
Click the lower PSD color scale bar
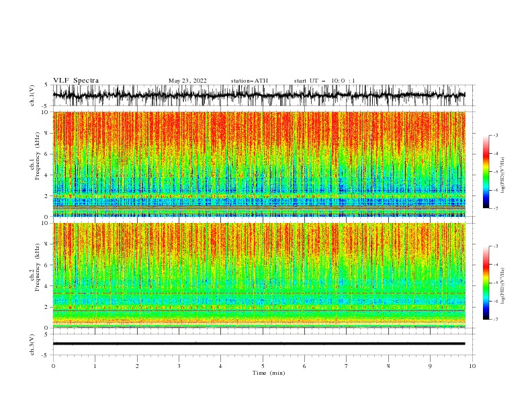486,283
